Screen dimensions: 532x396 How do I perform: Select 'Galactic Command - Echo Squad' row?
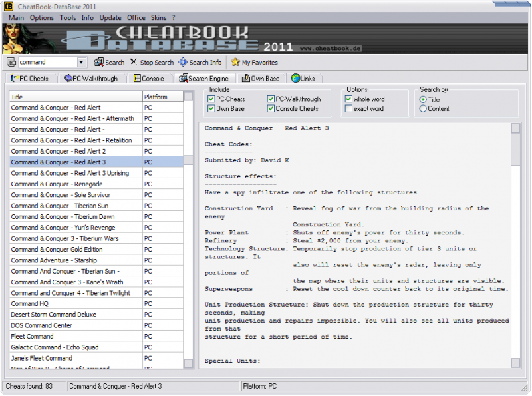pyautogui.click(x=96, y=347)
